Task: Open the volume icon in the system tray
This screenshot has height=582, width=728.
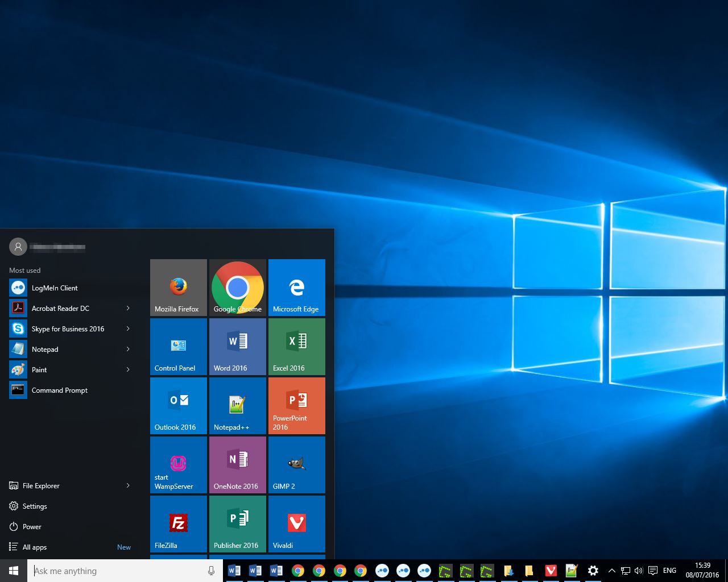Action: pos(639,571)
